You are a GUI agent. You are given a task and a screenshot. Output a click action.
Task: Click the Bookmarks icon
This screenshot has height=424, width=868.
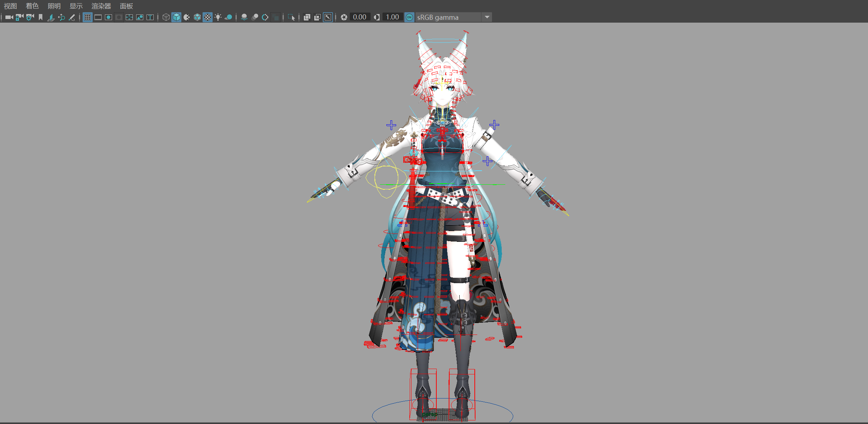click(41, 17)
